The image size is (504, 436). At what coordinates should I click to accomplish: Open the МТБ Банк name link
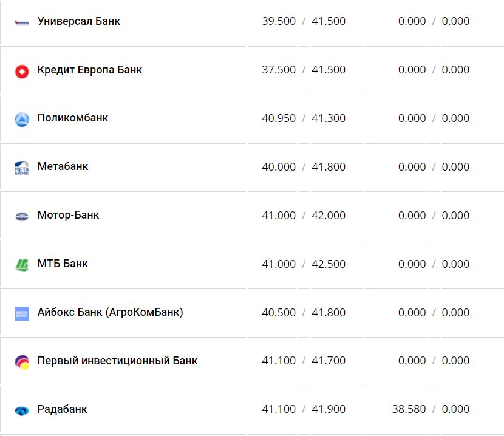click(63, 264)
